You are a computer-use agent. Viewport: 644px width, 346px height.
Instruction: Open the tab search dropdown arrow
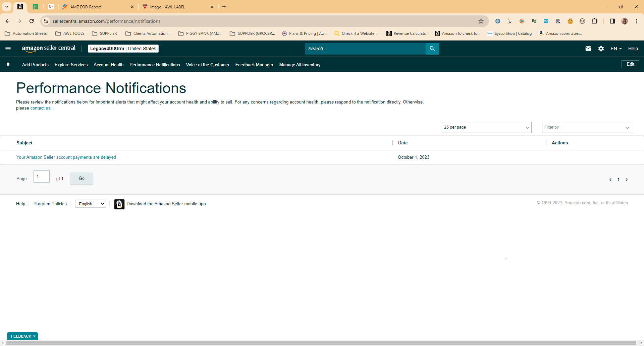[6, 7]
